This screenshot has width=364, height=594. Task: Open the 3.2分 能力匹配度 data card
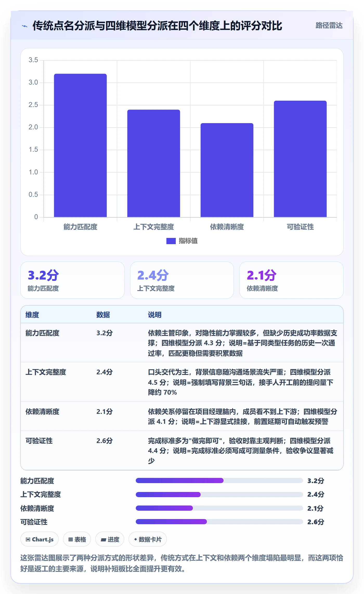coord(73,280)
